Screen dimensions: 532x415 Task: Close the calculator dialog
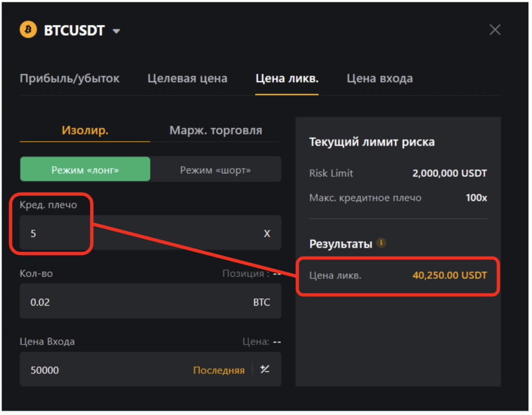tap(495, 30)
